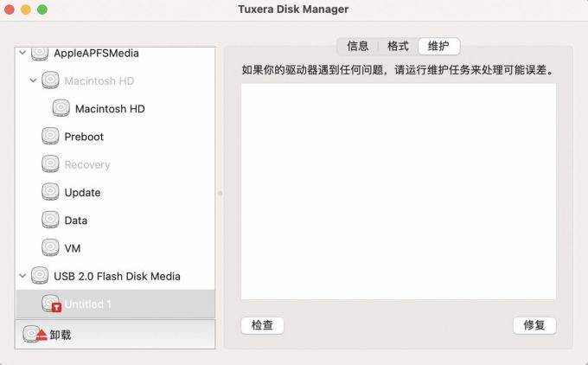This screenshot has height=365, width=588.
Task: Select the Untitled 1 volume row
Action: click(115, 304)
